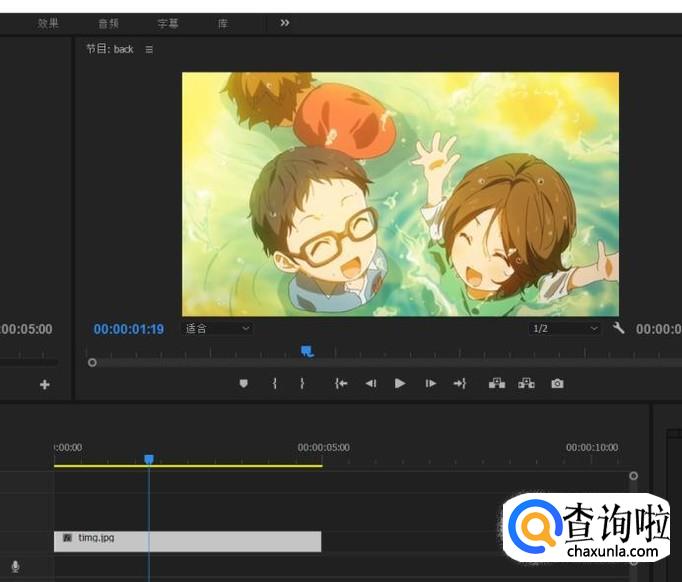
Task: Open the 1/2 playback resolution dropdown
Action: pos(564,328)
